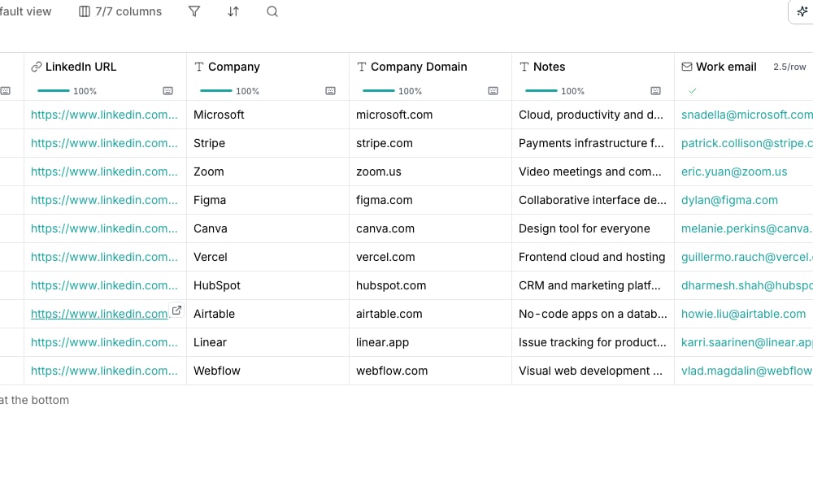Select the Zoom company cell
813x504 pixels.
[x=267, y=172]
